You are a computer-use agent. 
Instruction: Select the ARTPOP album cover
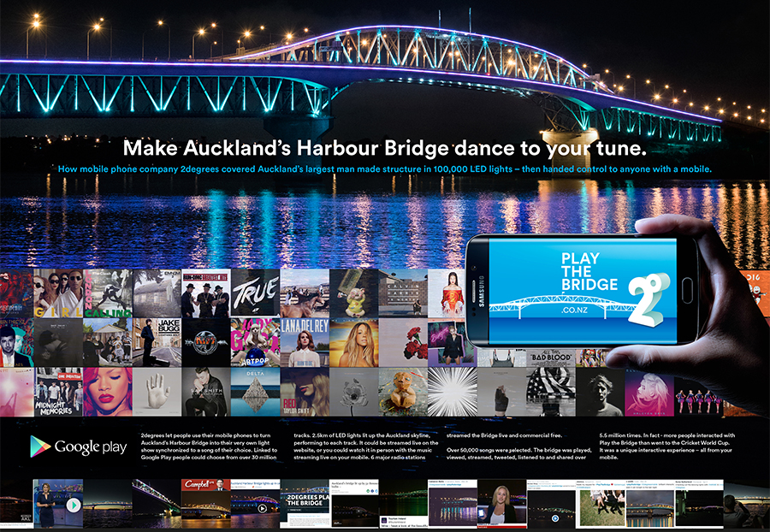coord(255,342)
